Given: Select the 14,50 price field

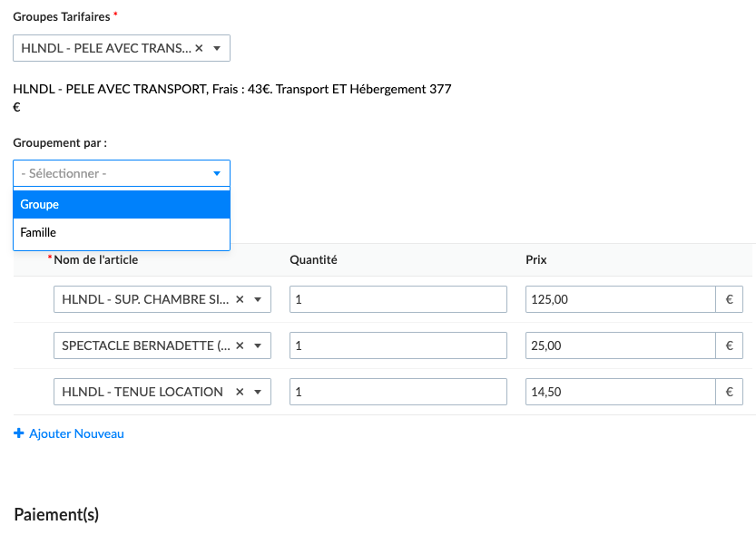Looking at the screenshot, I should tap(620, 392).
